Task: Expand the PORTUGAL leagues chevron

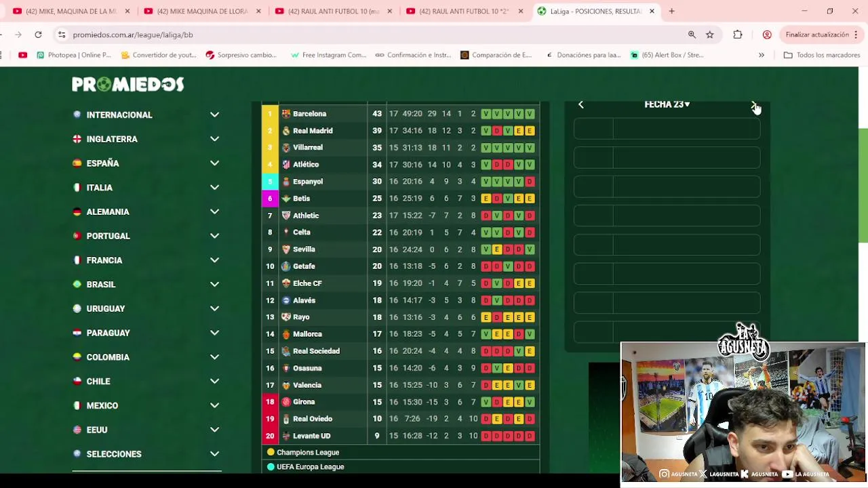Action: tap(214, 236)
